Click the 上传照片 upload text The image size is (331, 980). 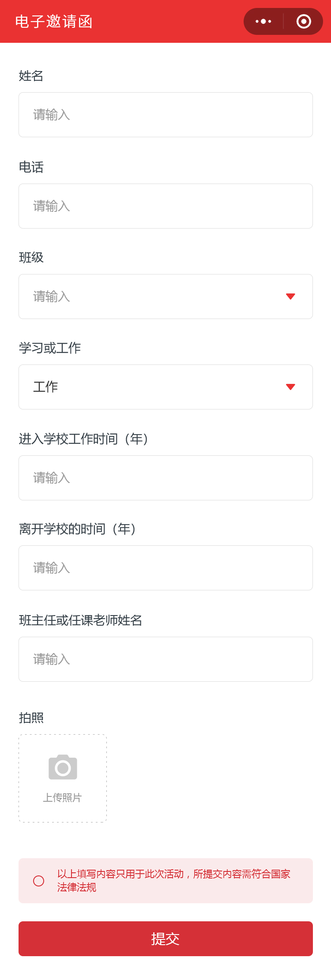pyautogui.click(x=62, y=797)
